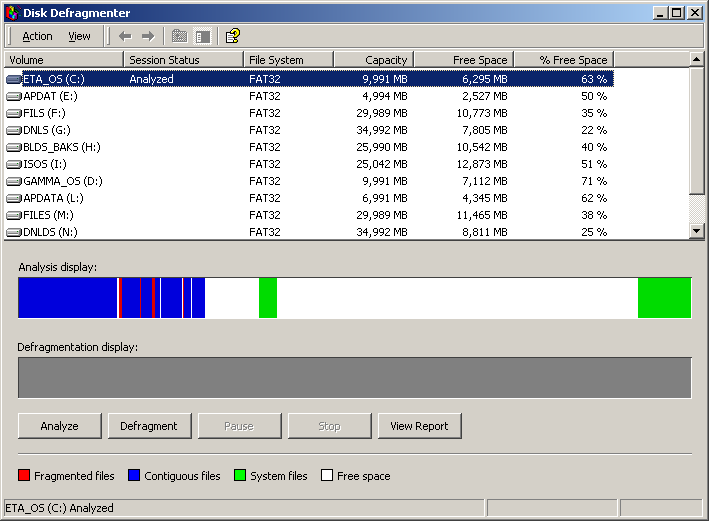
Task: Select the FILES (M:) drive icon
Action: (x=14, y=215)
